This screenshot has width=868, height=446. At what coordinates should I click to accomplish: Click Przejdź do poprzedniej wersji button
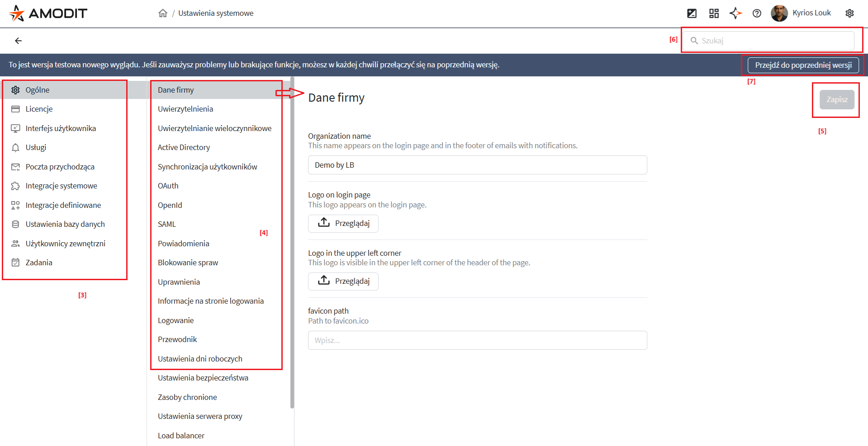coord(803,65)
